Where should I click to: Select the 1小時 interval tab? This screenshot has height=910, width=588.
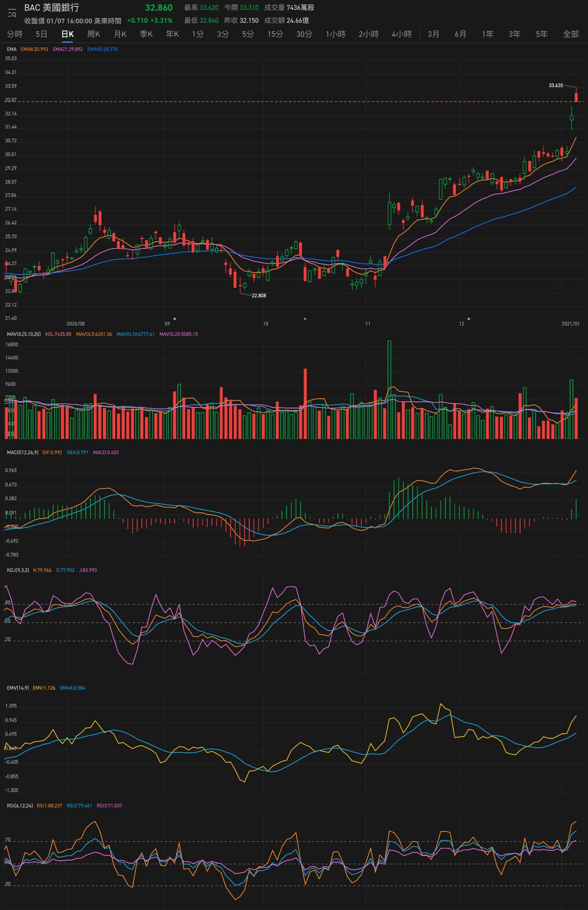pos(335,34)
